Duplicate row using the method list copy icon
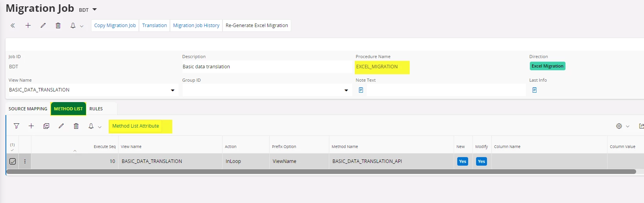The width and height of the screenshot is (644, 203). coord(46,126)
